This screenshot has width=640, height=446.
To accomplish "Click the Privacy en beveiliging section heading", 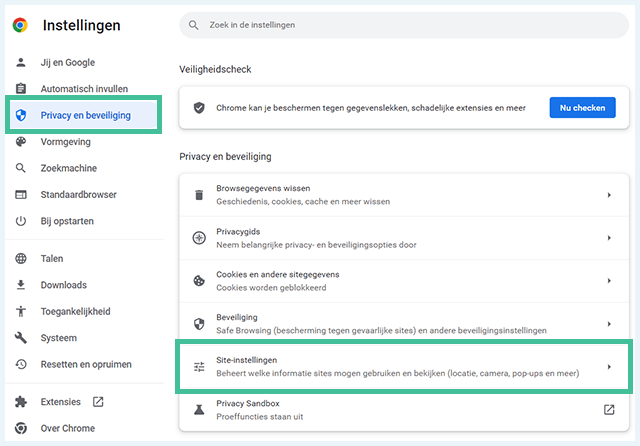I will tap(225, 157).
